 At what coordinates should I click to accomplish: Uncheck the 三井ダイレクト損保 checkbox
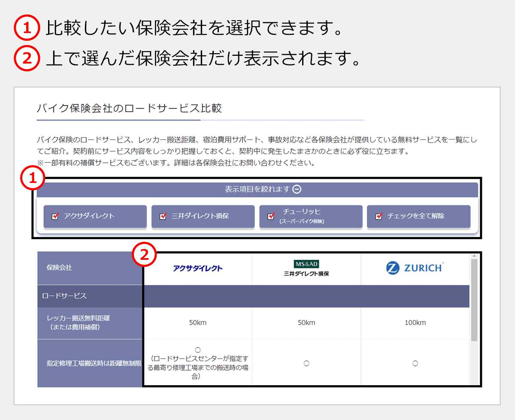tap(163, 216)
